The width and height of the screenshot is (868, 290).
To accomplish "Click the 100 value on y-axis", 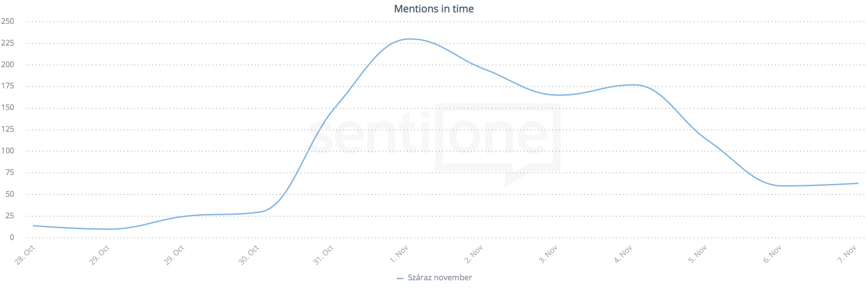I will [x=8, y=151].
